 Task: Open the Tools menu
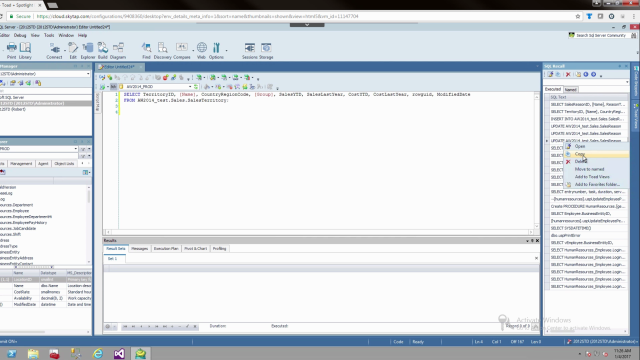49,36
